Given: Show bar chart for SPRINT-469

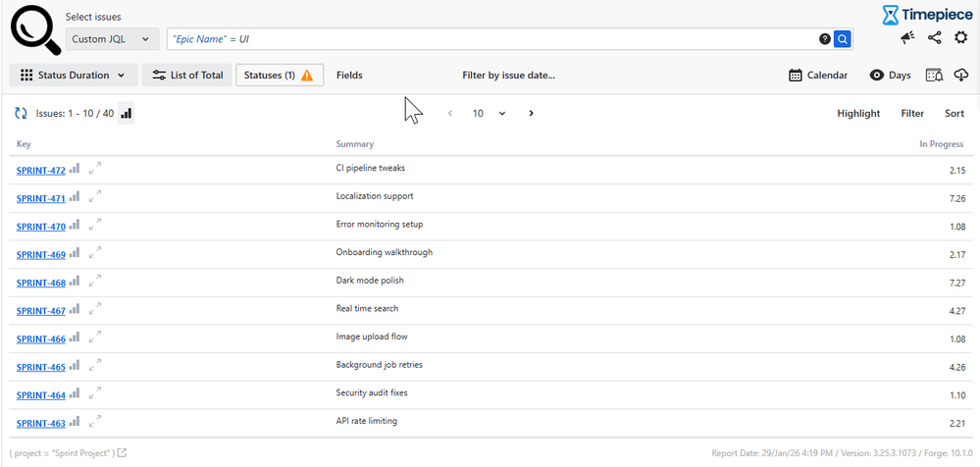Looking at the screenshot, I should (x=75, y=253).
